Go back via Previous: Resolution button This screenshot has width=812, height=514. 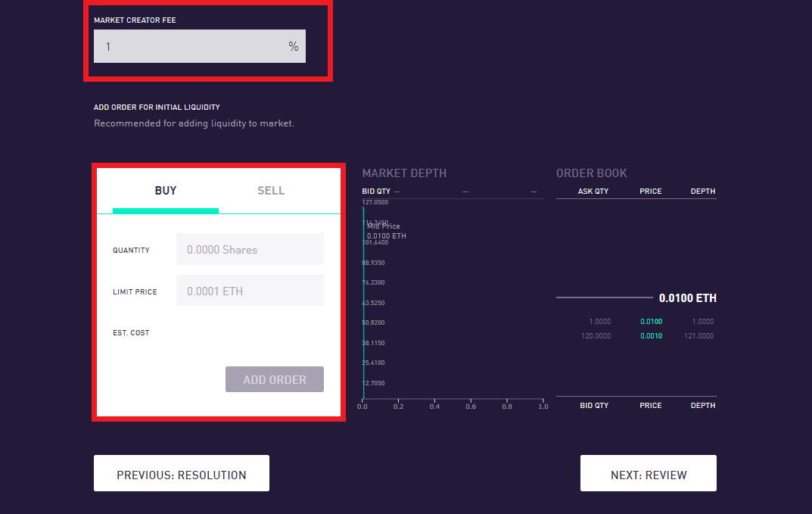pos(182,473)
